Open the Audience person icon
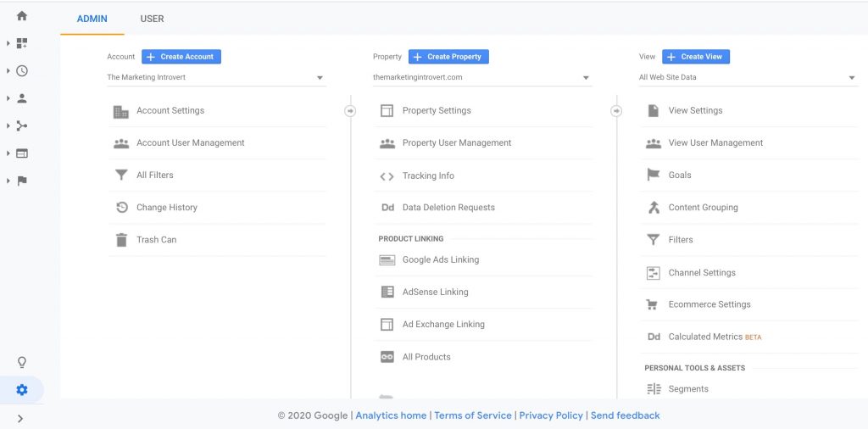Viewport: 868px width, 429px height. click(21, 98)
